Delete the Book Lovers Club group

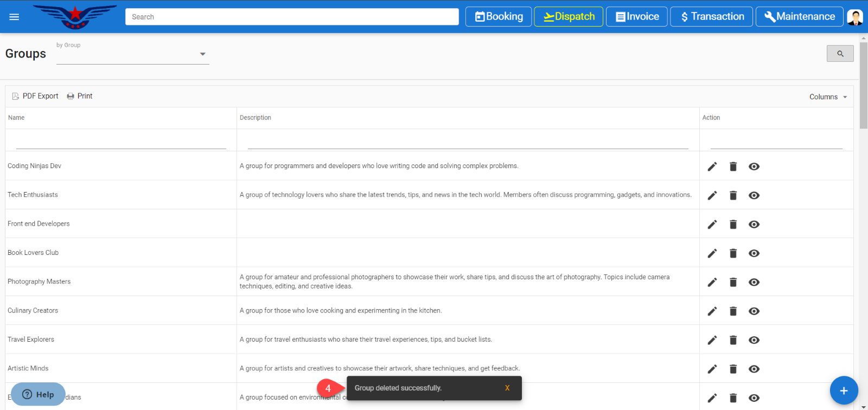733,253
